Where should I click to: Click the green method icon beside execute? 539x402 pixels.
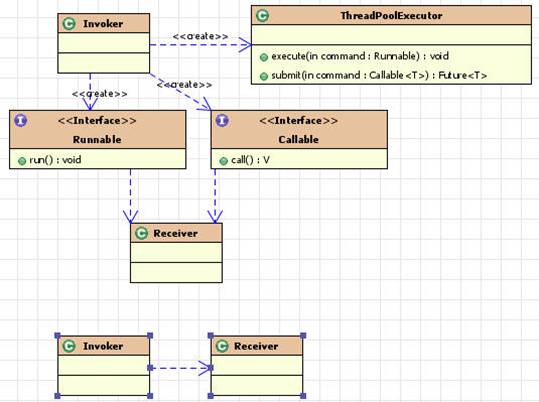coord(264,57)
